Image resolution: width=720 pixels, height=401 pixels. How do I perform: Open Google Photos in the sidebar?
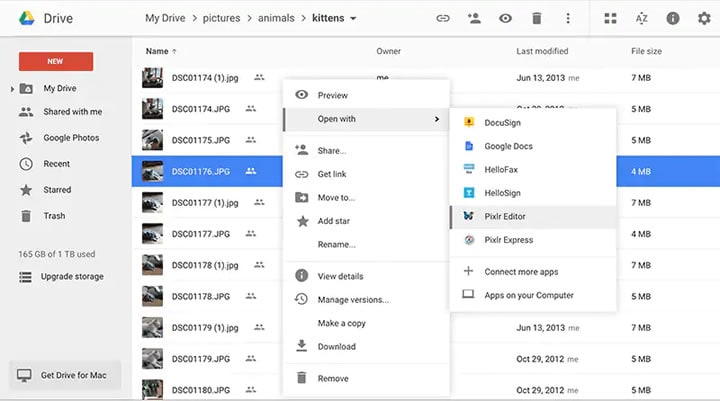[x=71, y=138]
